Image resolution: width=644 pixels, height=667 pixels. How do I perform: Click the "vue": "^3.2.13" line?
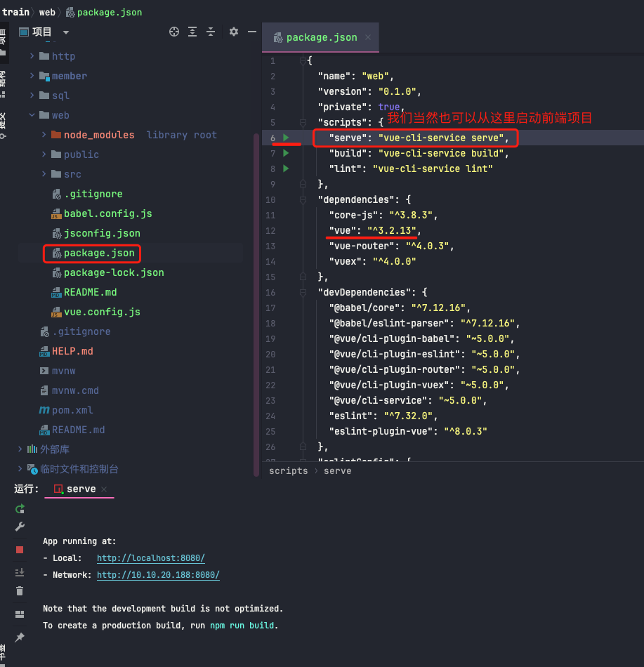coord(375,230)
